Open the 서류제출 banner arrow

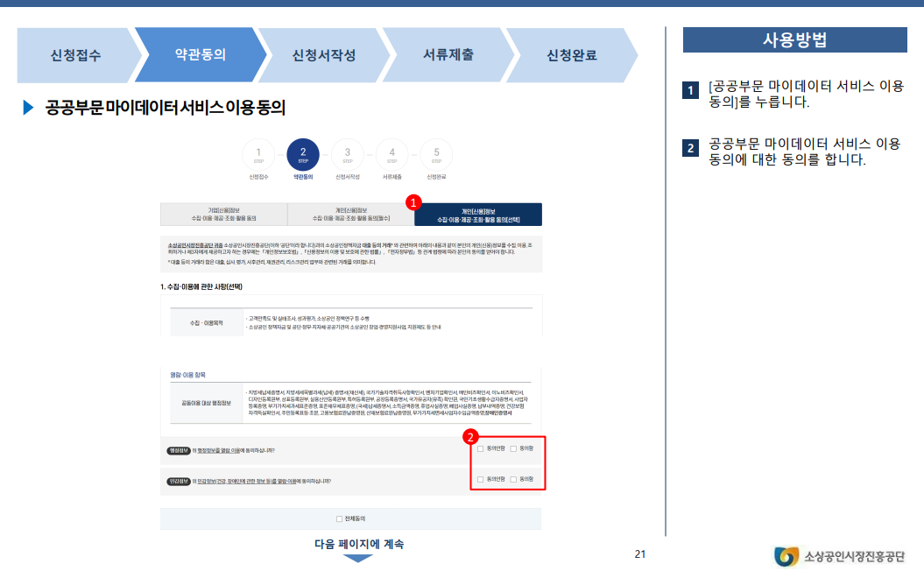click(x=448, y=55)
